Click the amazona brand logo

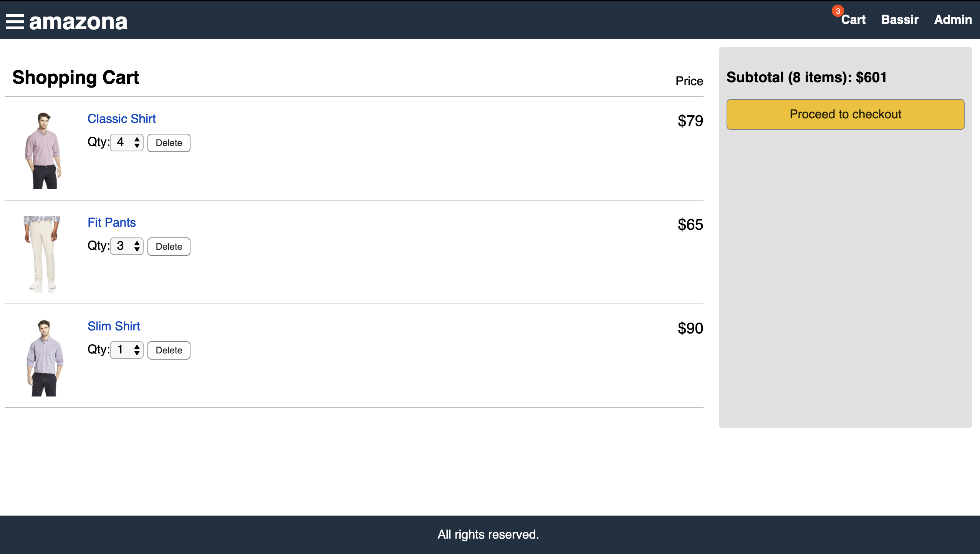click(78, 22)
